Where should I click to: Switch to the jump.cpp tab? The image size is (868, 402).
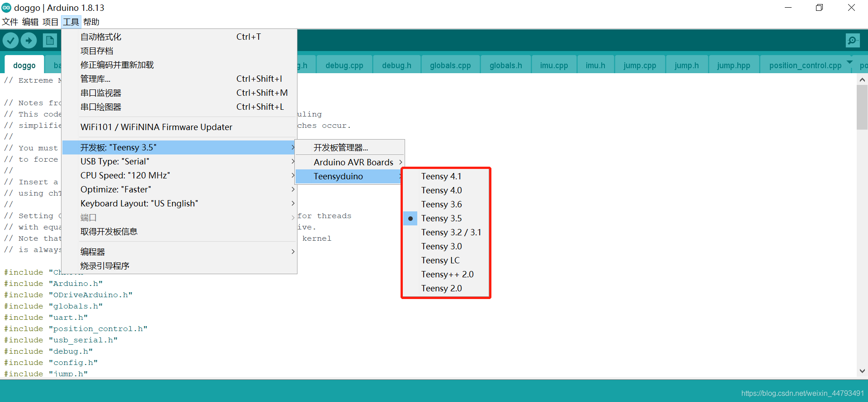640,65
